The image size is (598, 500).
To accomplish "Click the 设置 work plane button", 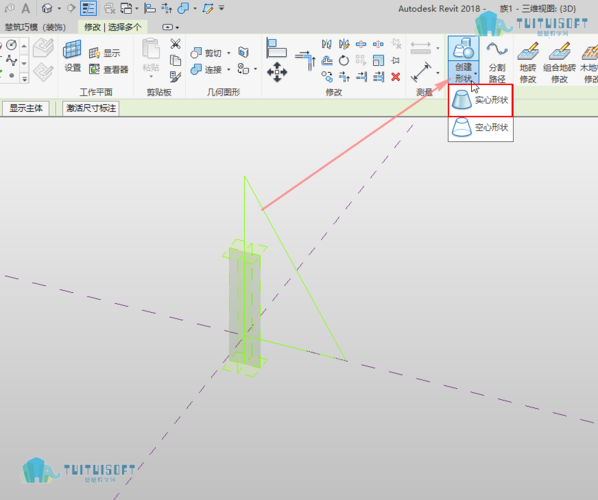I will coord(72,56).
